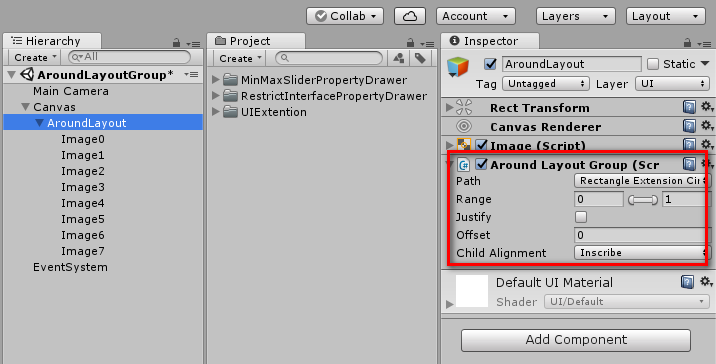Select EventSystem in Hierarchy
716x364 pixels.
click(x=70, y=267)
